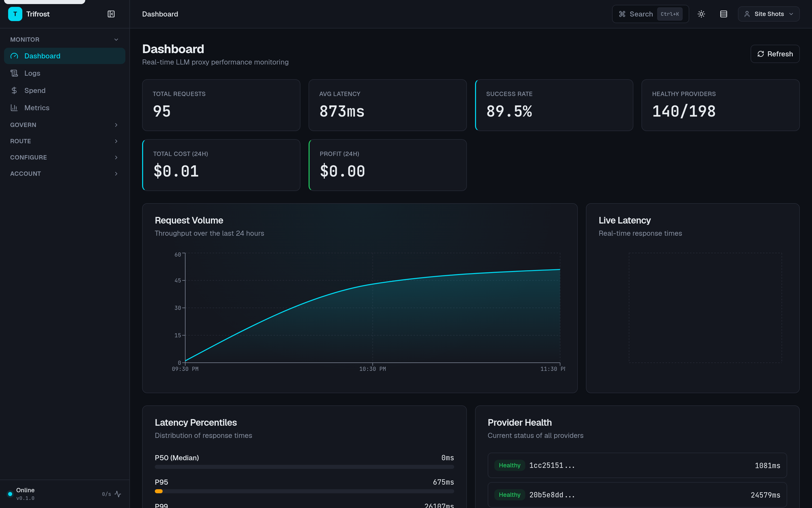Click the Request Volume chart title
Viewport: 812px width, 508px height.
coord(189,220)
